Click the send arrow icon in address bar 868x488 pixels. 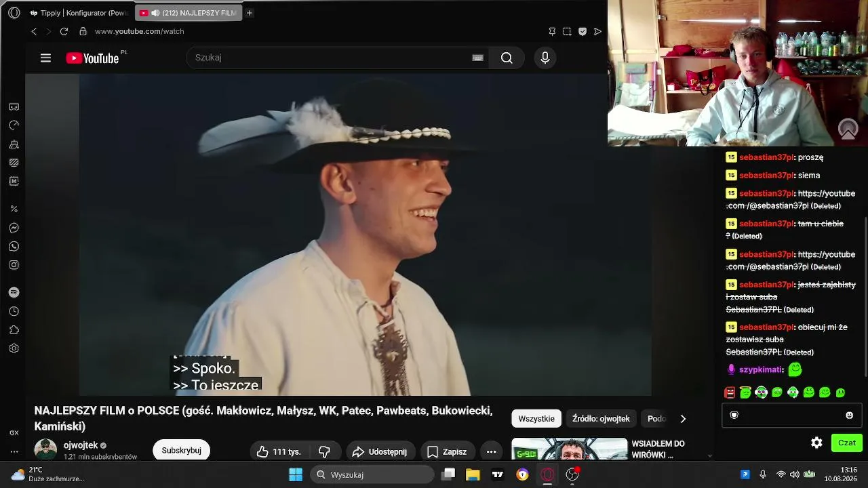tap(597, 31)
